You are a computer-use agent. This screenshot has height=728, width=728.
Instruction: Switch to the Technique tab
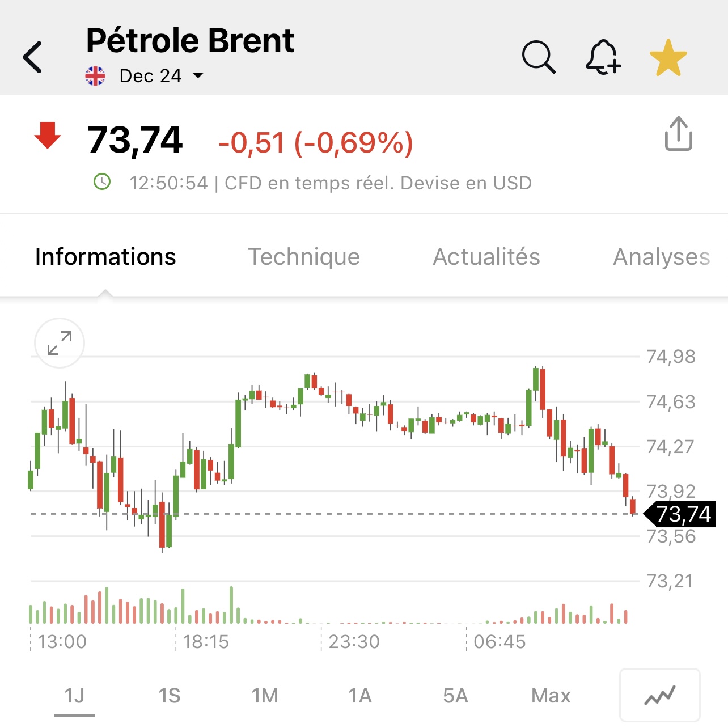pos(304,257)
